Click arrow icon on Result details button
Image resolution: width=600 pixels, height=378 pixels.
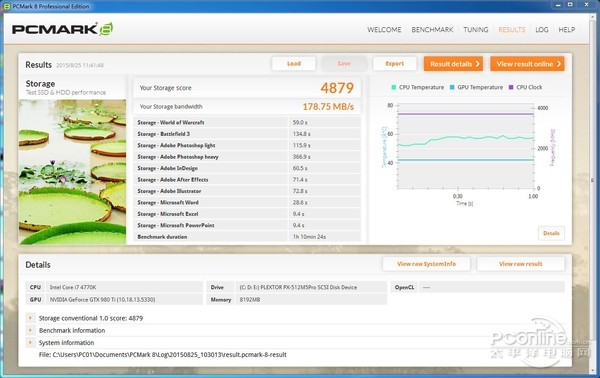tap(477, 64)
